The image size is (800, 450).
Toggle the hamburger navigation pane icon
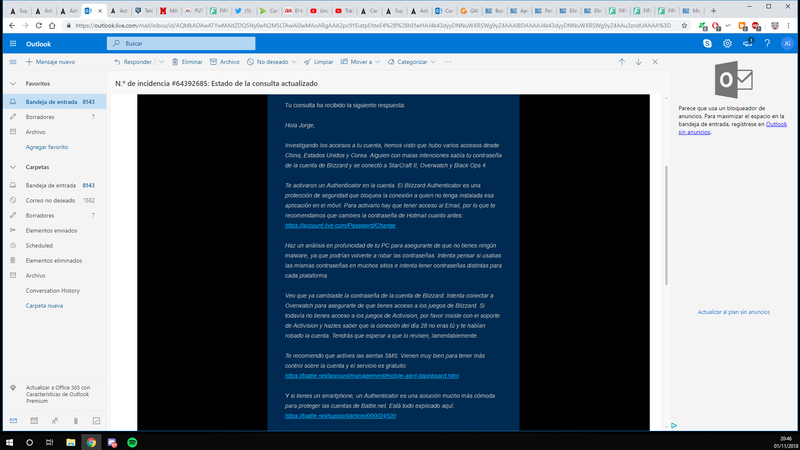coord(13,62)
